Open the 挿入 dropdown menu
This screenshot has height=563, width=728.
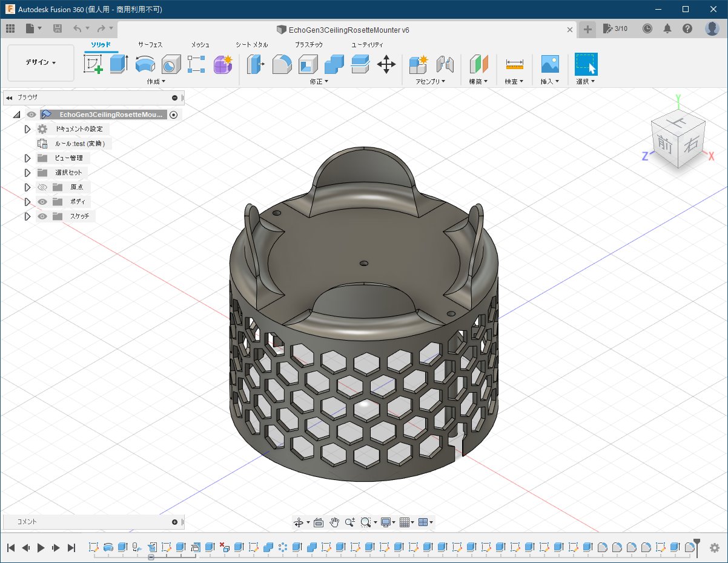(550, 81)
